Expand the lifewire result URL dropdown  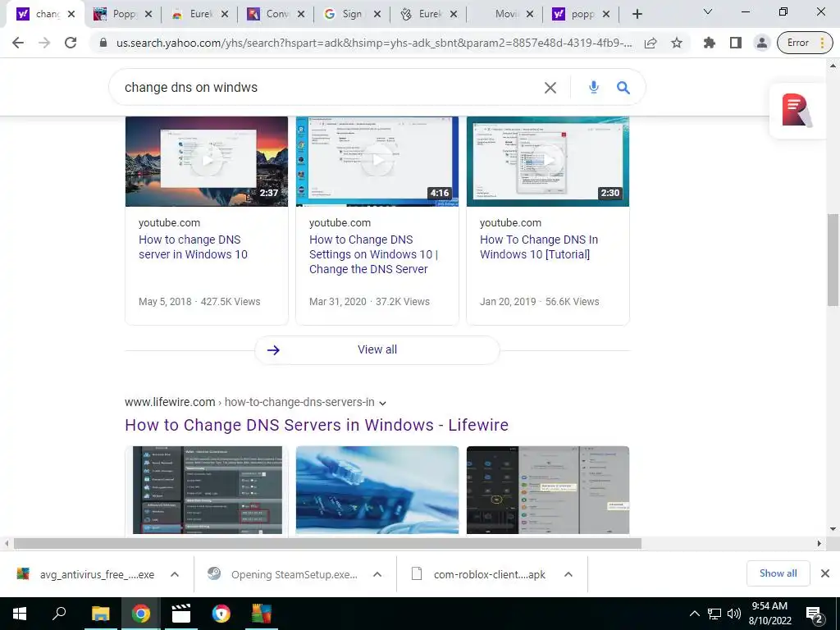(382, 403)
